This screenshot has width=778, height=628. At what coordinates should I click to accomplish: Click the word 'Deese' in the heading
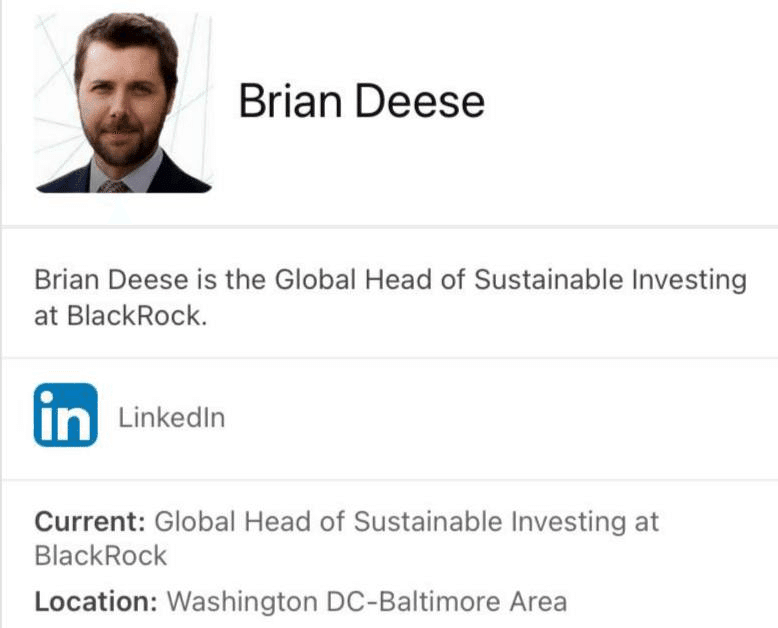coord(420,101)
